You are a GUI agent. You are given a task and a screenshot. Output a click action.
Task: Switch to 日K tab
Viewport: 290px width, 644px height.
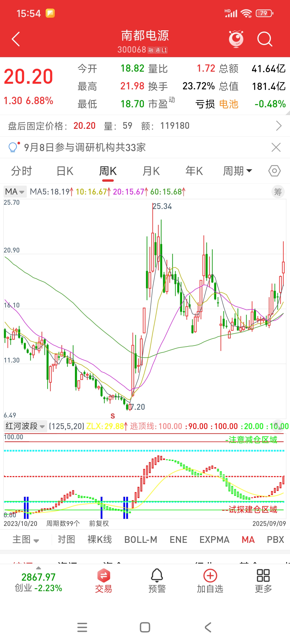pos(65,171)
